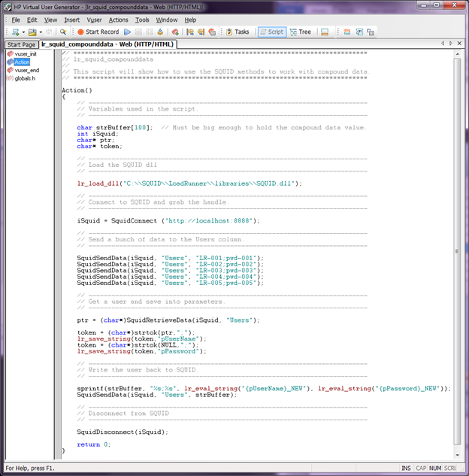The width and height of the screenshot is (469, 476).
Task: Click the Find magnifier icon
Action: (63, 32)
